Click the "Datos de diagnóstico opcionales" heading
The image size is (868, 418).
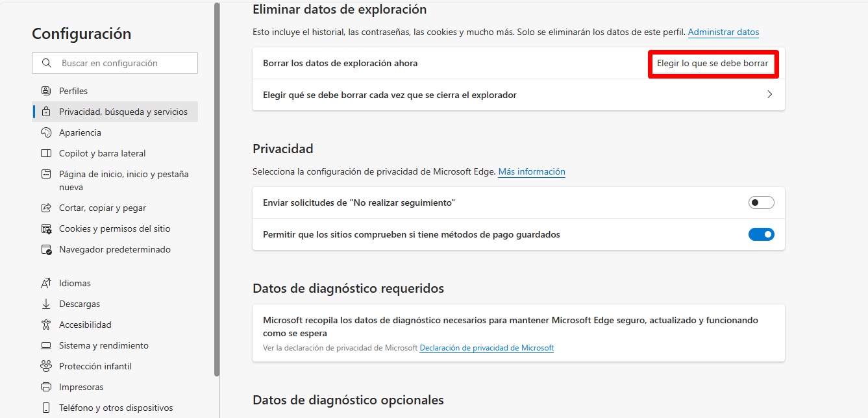[348, 400]
